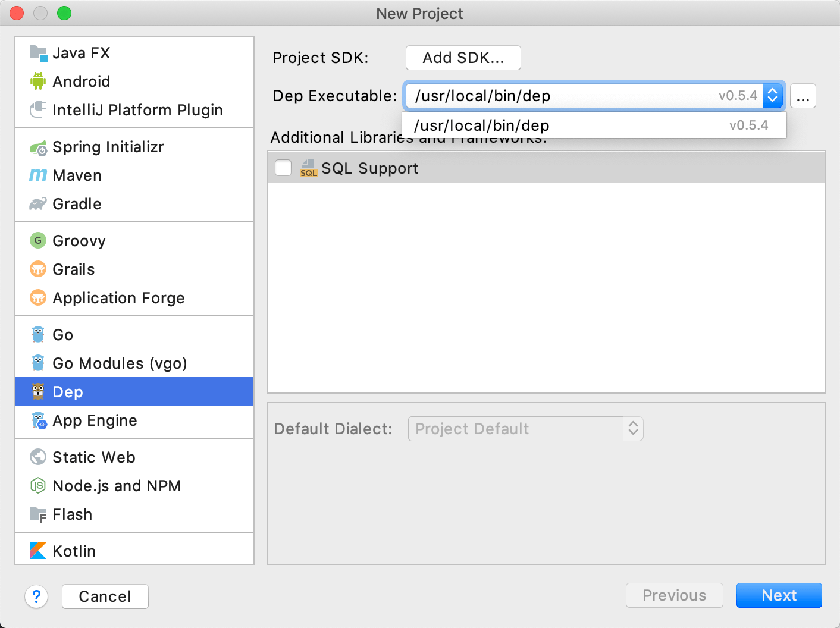Proceed with the Next button
Image resolution: width=840 pixels, height=628 pixels.
pos(779,595)
